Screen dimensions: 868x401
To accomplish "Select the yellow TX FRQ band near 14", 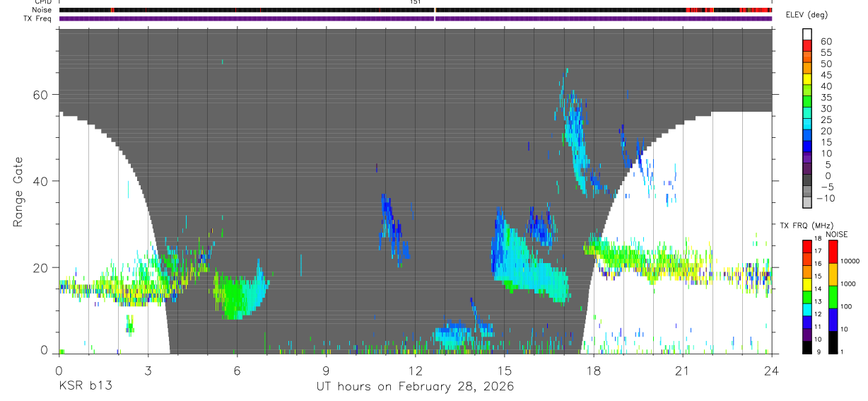I will 807,284.
